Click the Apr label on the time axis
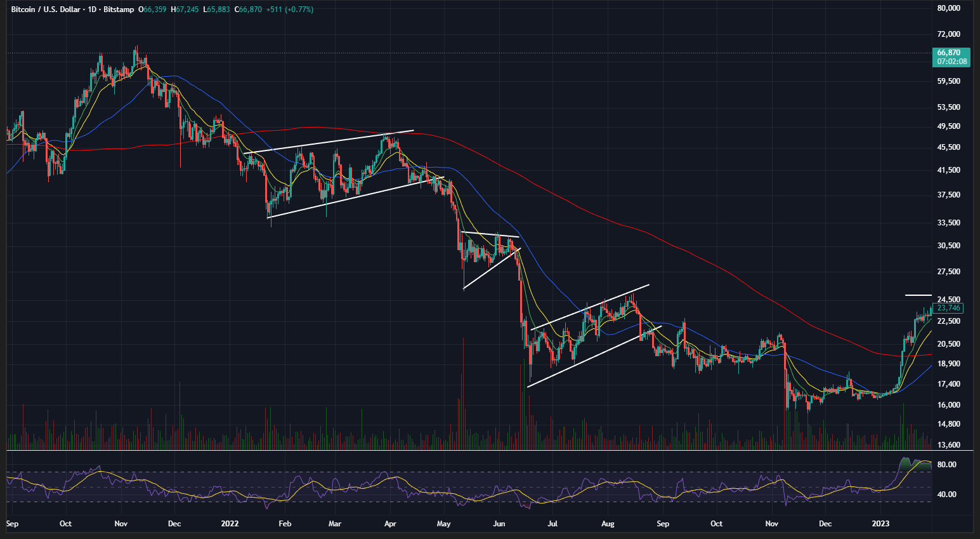Screen dimensions: 980x539 390,524
